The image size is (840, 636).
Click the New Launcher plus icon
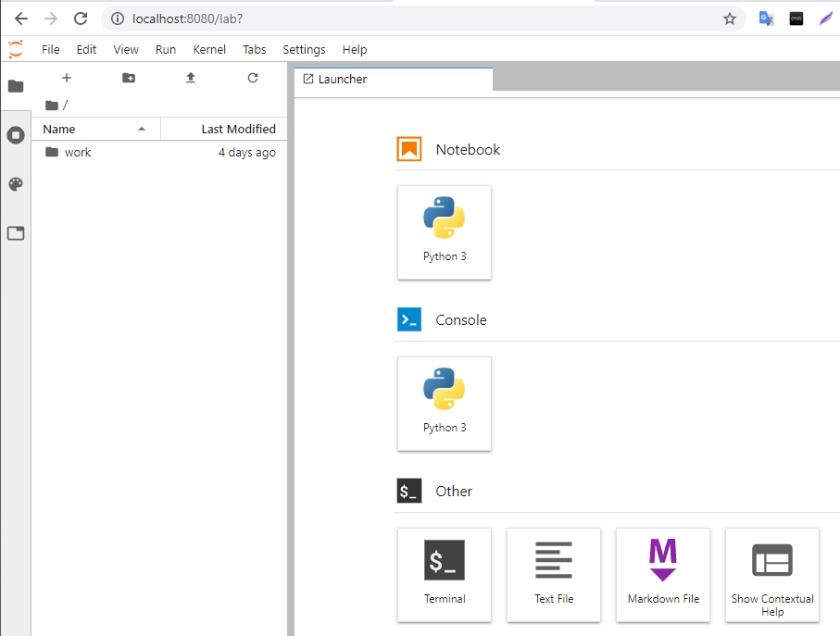click(66, 78)
